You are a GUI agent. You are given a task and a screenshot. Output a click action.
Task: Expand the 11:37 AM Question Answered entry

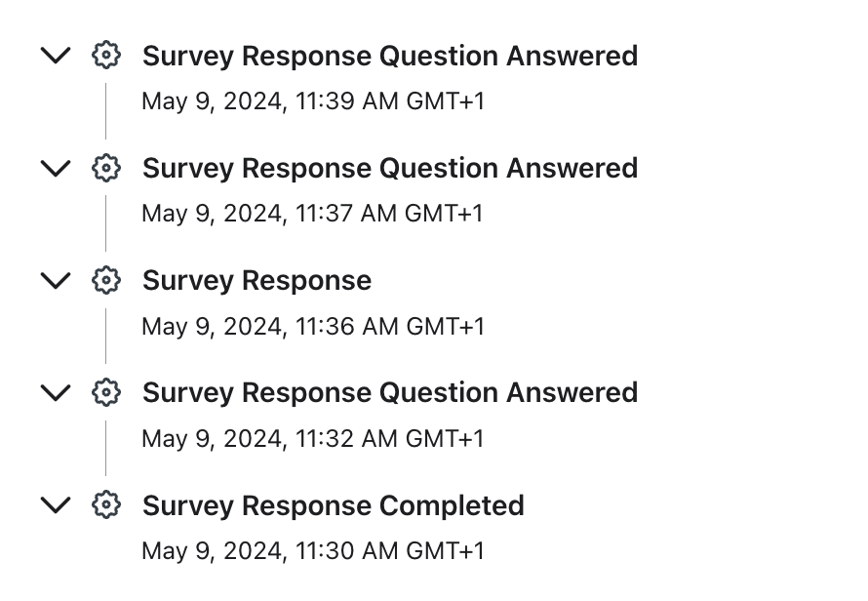(56, 168)
